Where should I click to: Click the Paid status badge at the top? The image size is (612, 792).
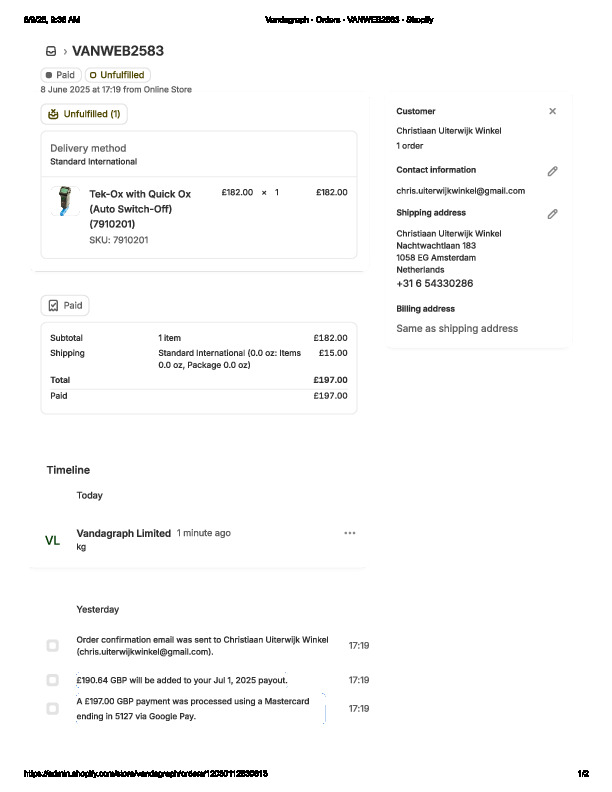pyautogui.click(x=60, y=75)
